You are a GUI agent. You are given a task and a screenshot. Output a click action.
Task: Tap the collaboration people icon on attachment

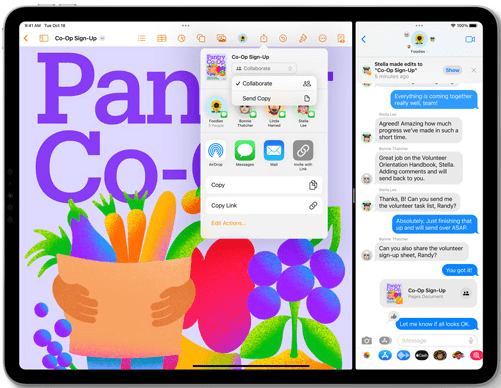pos(466,293)
